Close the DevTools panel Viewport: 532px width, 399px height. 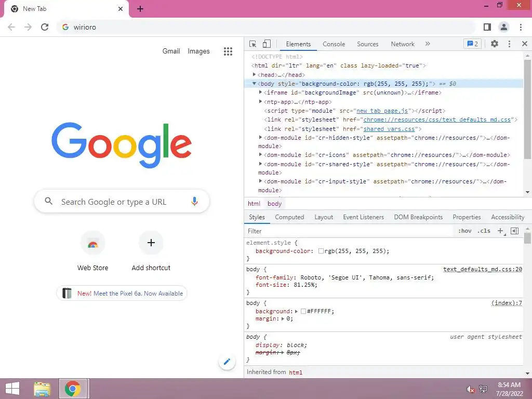click(525, 44)
